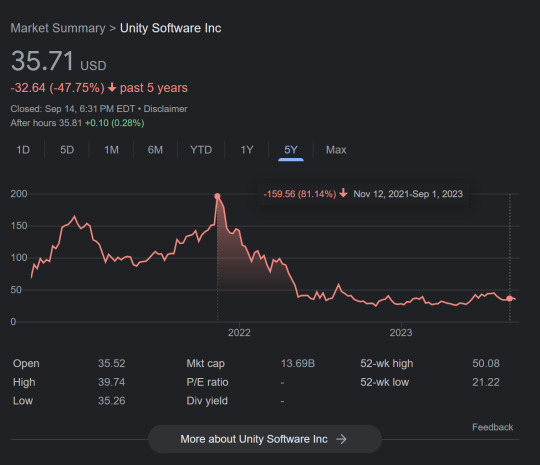The image size is (540, 465).
Task: Select the active 5Y tab
Action: tap(291, 150)
